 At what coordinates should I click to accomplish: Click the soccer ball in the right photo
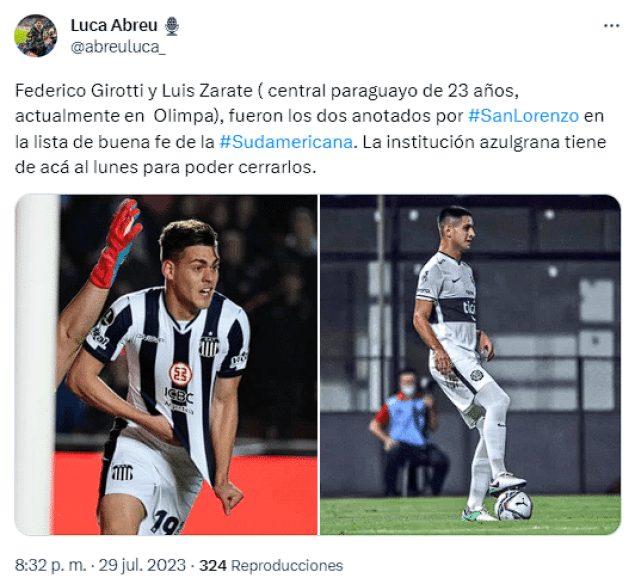[x=513, y=505]
